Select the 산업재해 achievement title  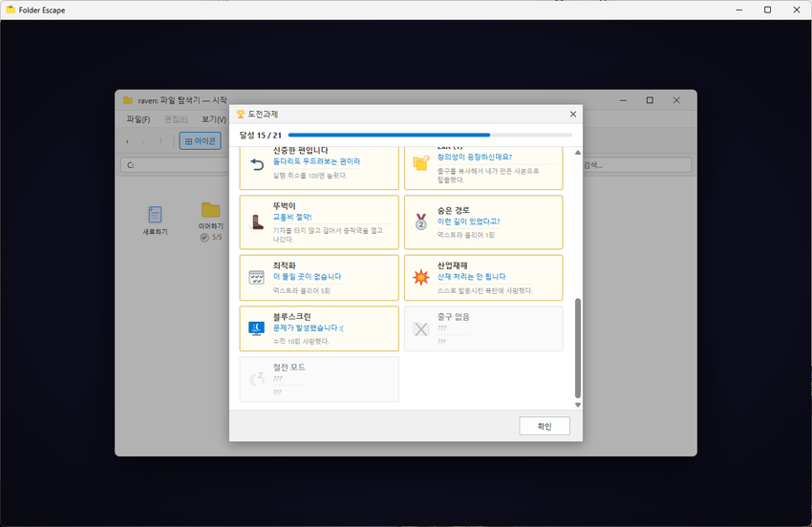[452, 265]
